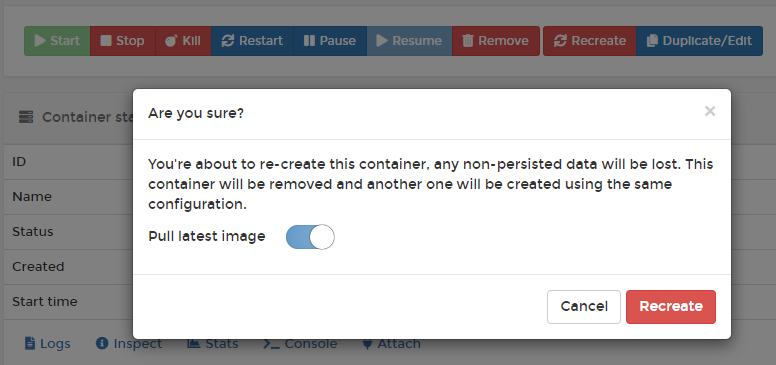
Task: Open the Inspect link with info icon
Action: click(x=129, y=344)
